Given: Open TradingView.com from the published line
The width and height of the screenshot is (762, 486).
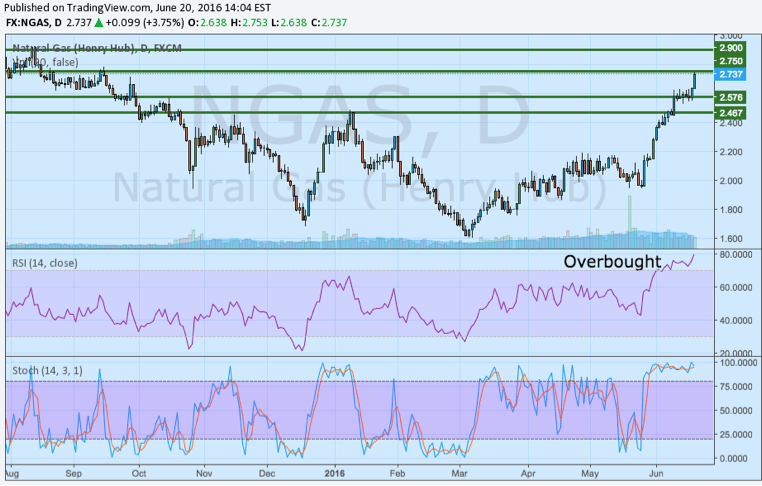Looking at the screenshot, I should (103, 6).
